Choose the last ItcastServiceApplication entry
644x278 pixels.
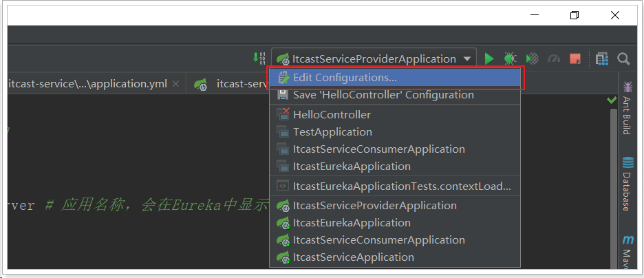(353, 257)
